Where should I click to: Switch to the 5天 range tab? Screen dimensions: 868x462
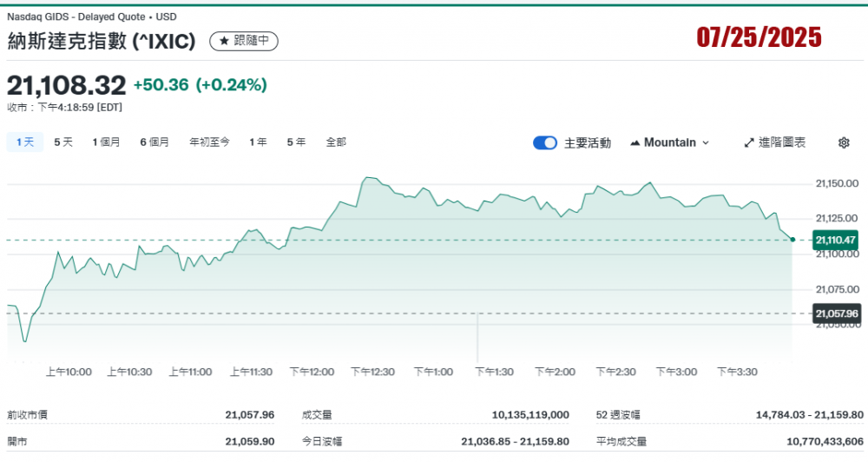coord(63,142)
